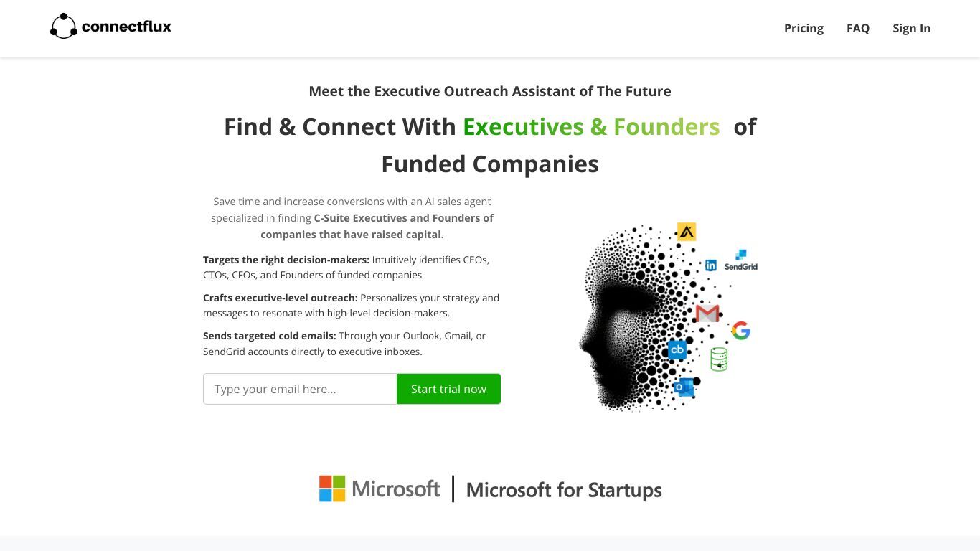980x551 pixels.
Task: Click the SendGrid logo
Action: [x=741, y=260]
